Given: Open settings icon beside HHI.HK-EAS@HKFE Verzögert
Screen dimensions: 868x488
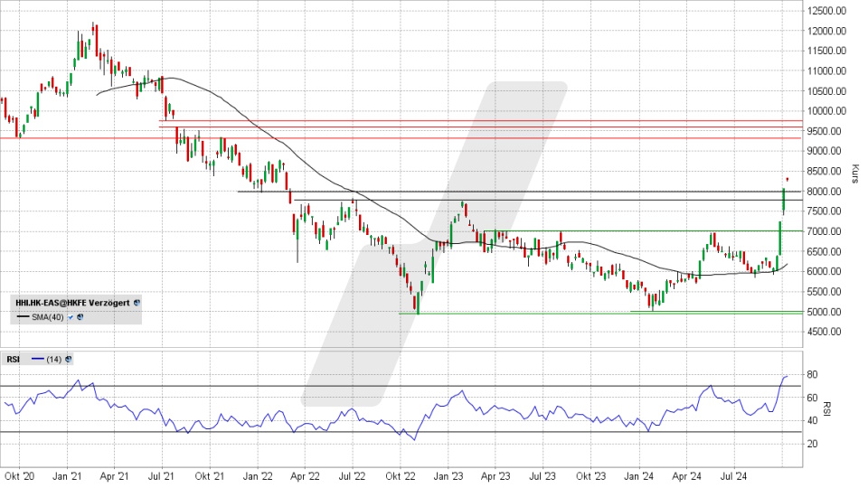Looking at the screenshot, I should click(x=137, y=303).
